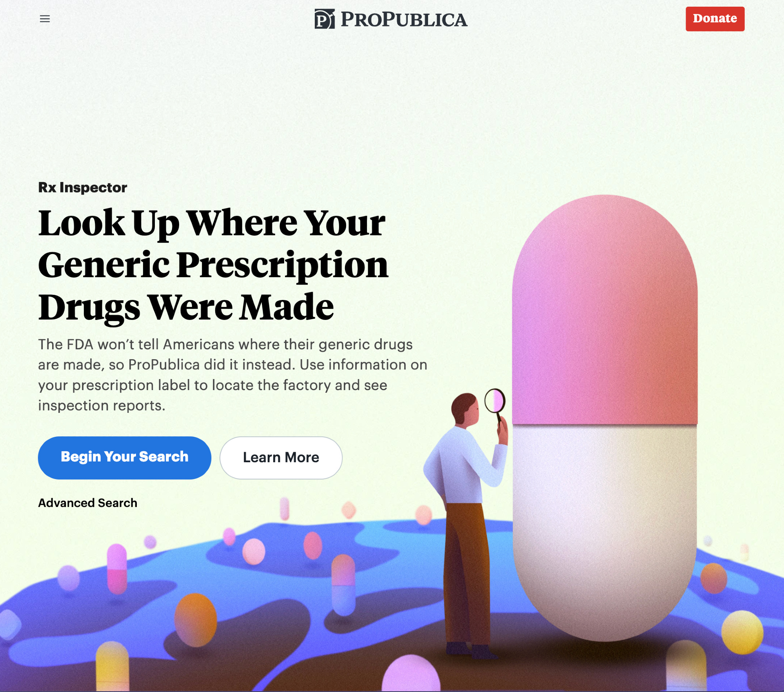The height and width of the screenshot is (692, 784).
Task: Follow the Advanced Search link
Action: (88, 503)
